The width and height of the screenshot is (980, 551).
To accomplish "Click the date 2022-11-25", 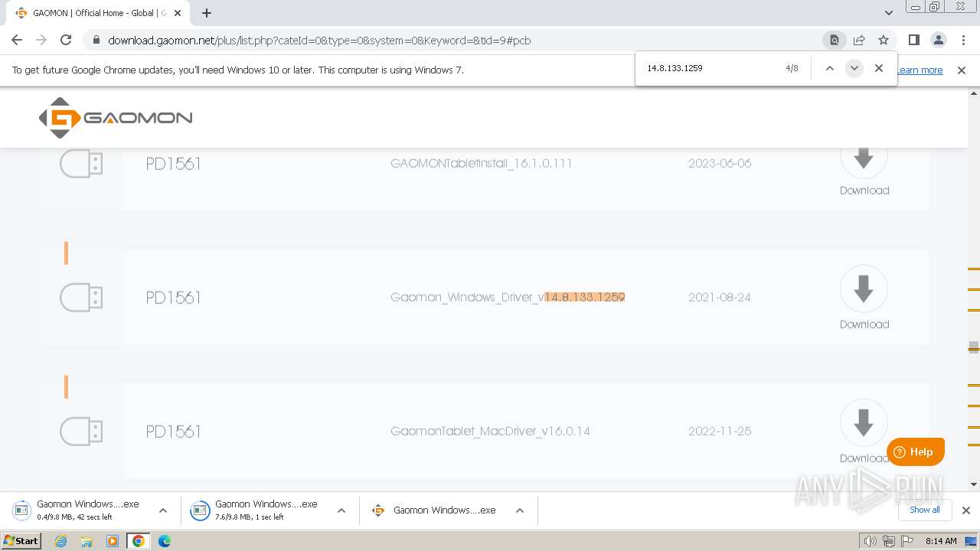I will [720, 431].
